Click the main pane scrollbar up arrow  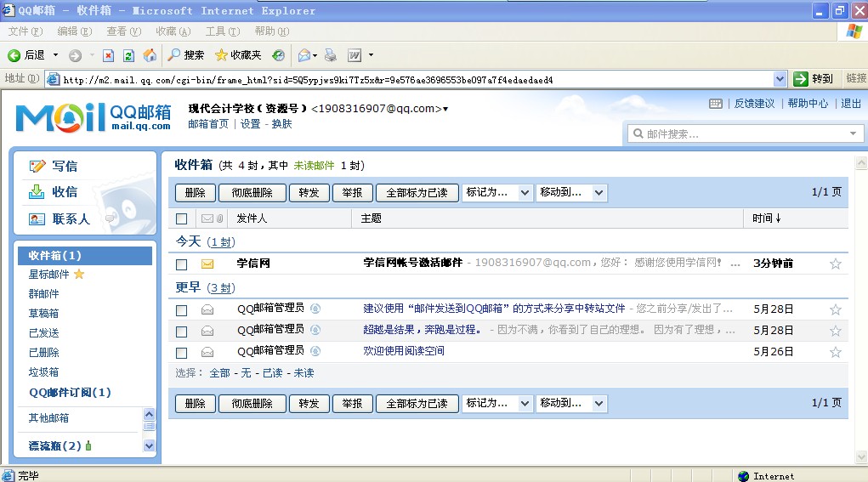coord(861,162)
